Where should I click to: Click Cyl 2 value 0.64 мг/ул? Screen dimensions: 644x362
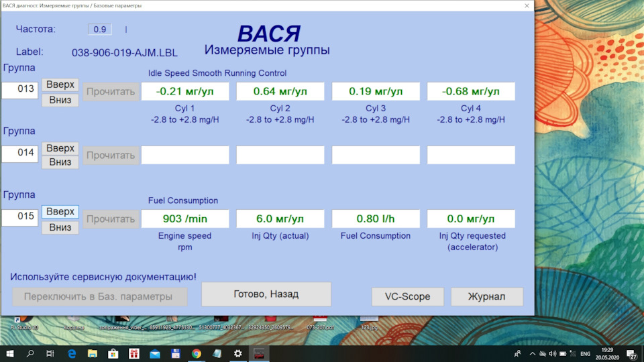pyautogui.click(x=280, y=92)
